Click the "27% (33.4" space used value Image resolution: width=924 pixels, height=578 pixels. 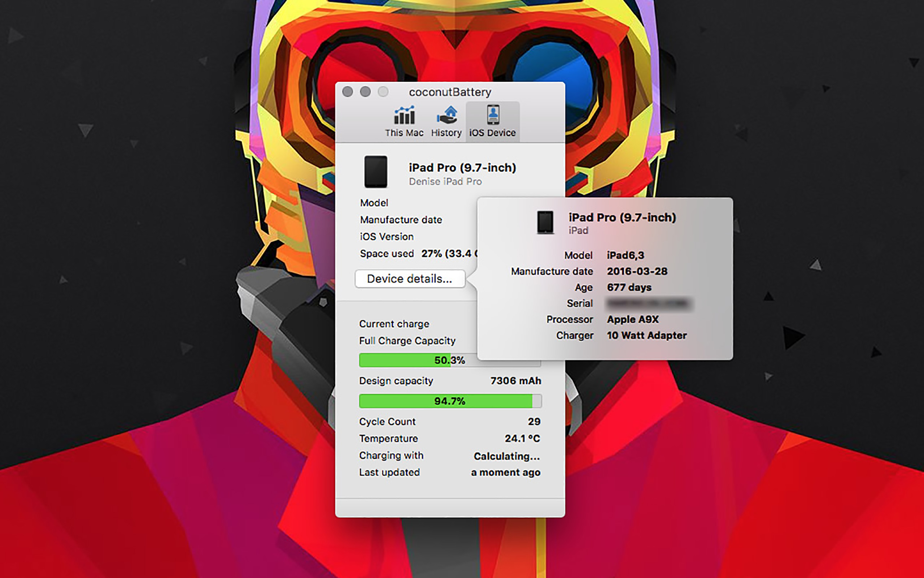449,254
